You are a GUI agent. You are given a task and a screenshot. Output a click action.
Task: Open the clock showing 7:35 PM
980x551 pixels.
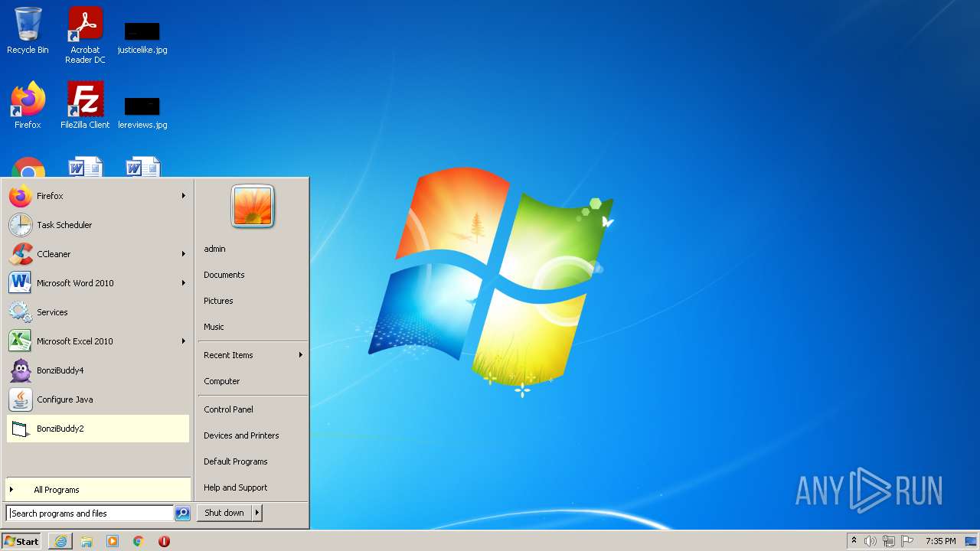click(940, 541)
